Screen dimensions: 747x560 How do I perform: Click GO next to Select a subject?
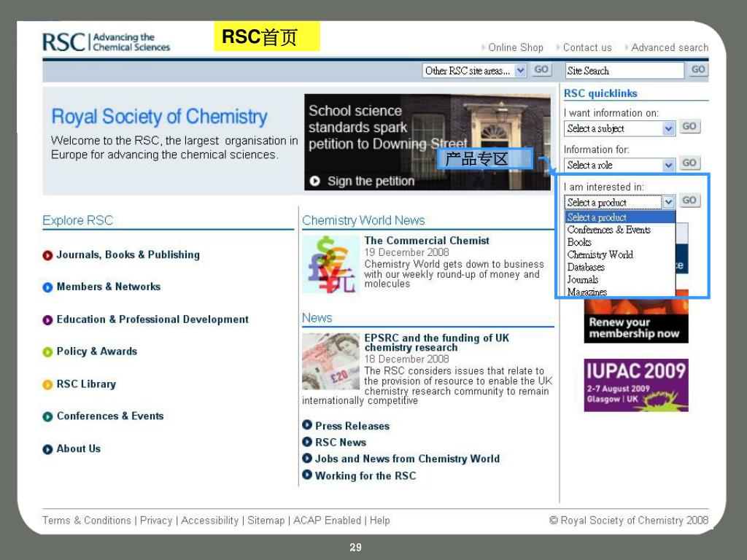point(689,127)
